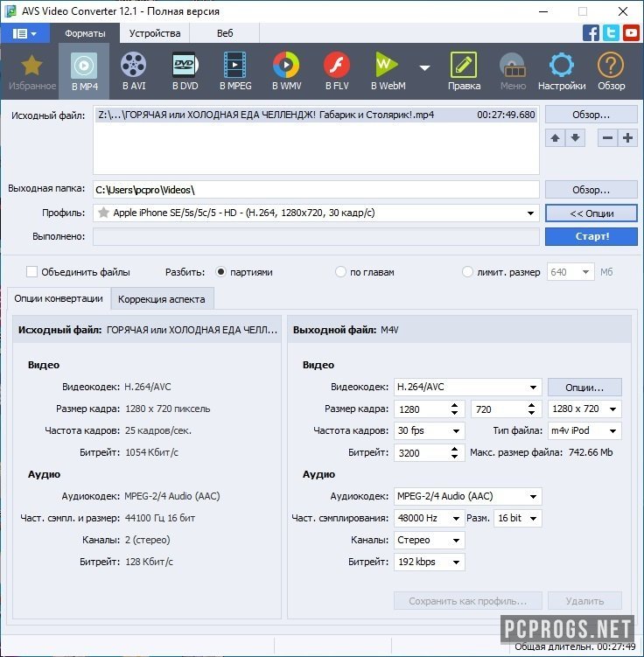Open the main application menu button

pos(24,33)
